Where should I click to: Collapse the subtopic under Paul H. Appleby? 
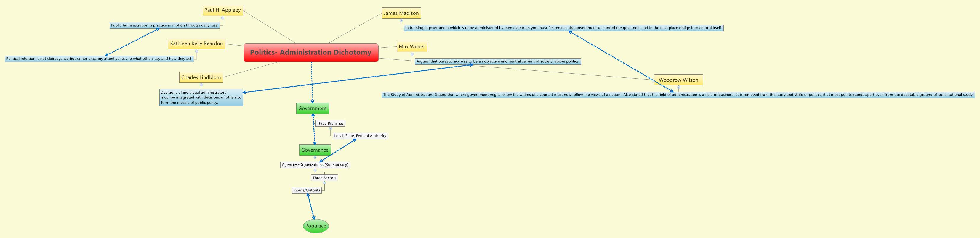click(x=222, y=18)
